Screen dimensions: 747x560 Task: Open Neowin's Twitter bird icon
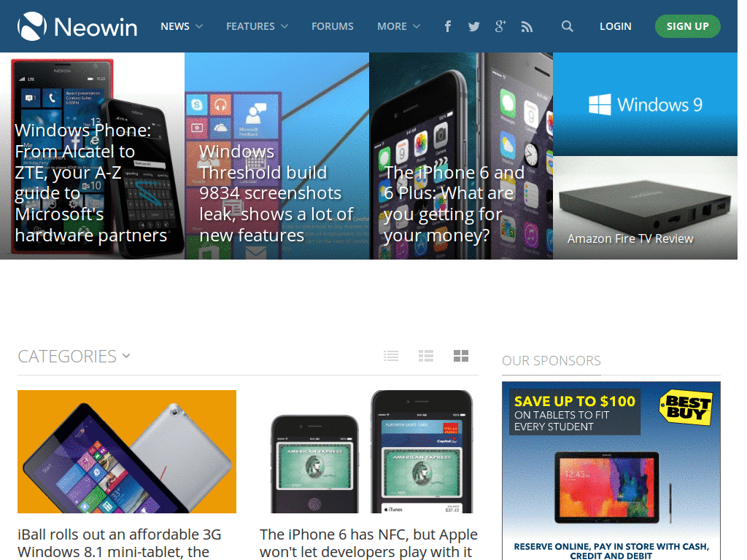(x=473, y=27)
